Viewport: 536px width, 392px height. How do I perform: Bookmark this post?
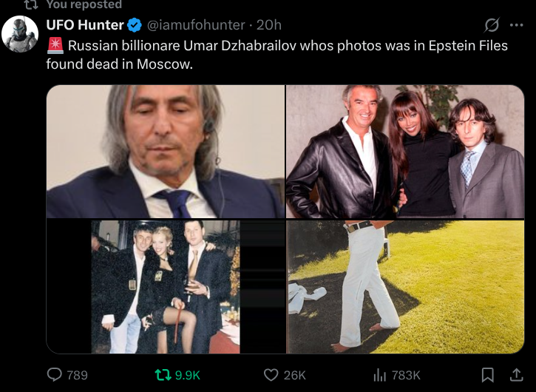pyautogui.click(x=487, y=375)
